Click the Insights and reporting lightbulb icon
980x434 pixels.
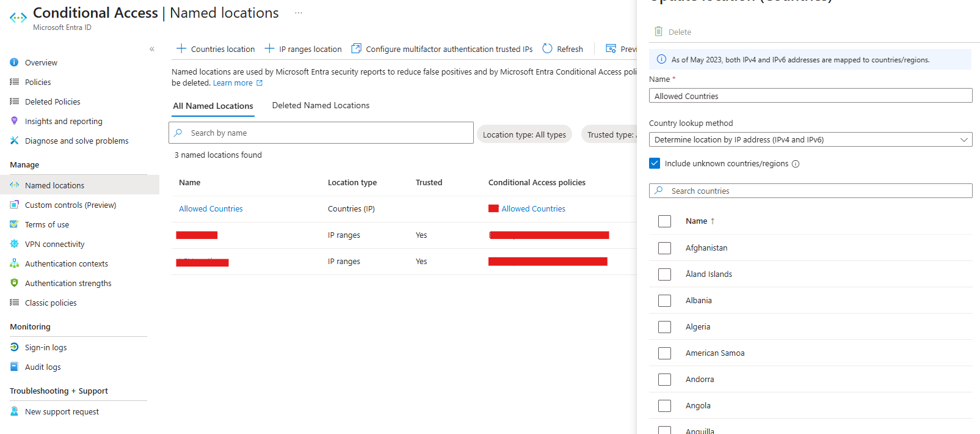point(14,121)
